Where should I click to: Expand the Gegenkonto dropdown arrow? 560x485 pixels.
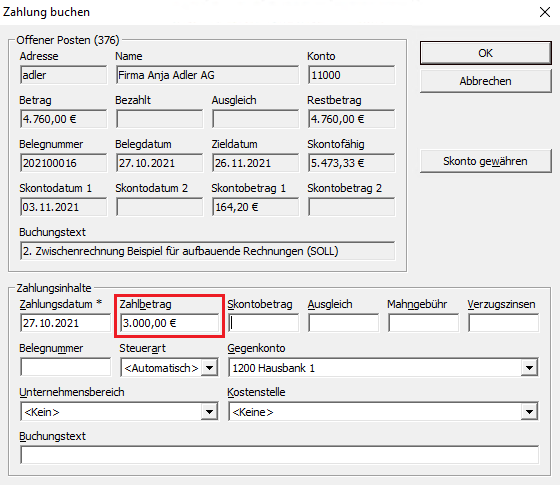coord(529,368)
